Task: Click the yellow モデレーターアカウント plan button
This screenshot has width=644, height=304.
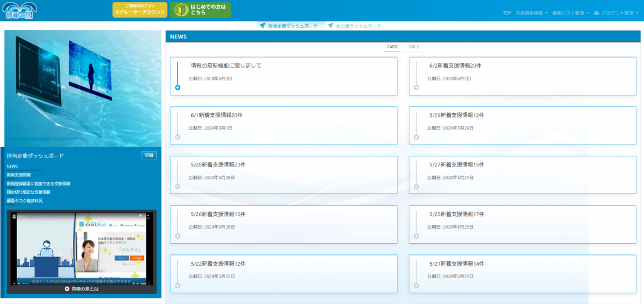Action: coord(140,9)
